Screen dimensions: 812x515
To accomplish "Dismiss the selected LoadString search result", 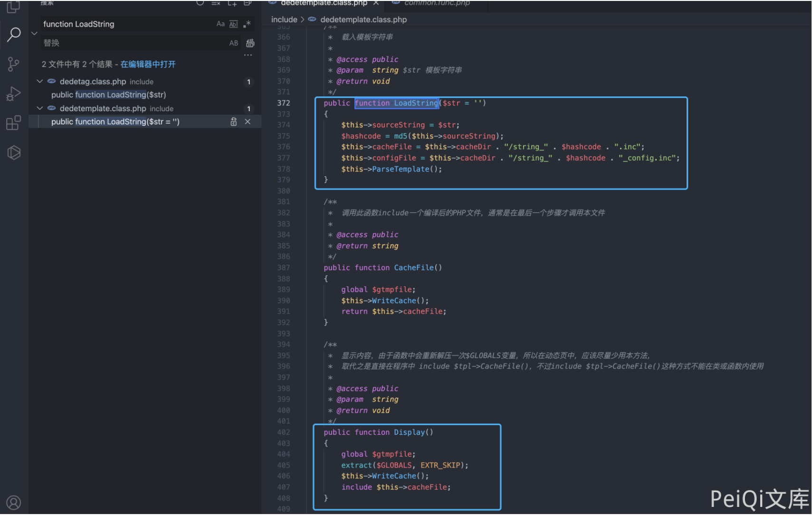I will coord(248,122).
